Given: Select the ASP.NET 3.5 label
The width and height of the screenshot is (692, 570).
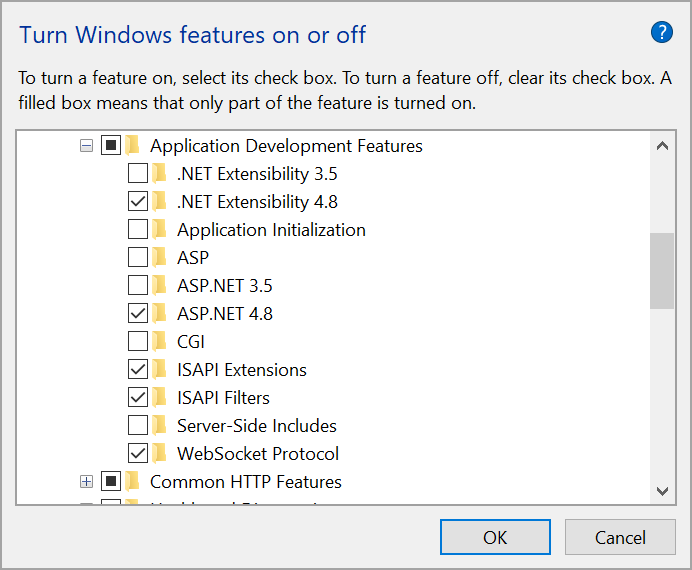Looking at the screenshot, I should (225, 286).
